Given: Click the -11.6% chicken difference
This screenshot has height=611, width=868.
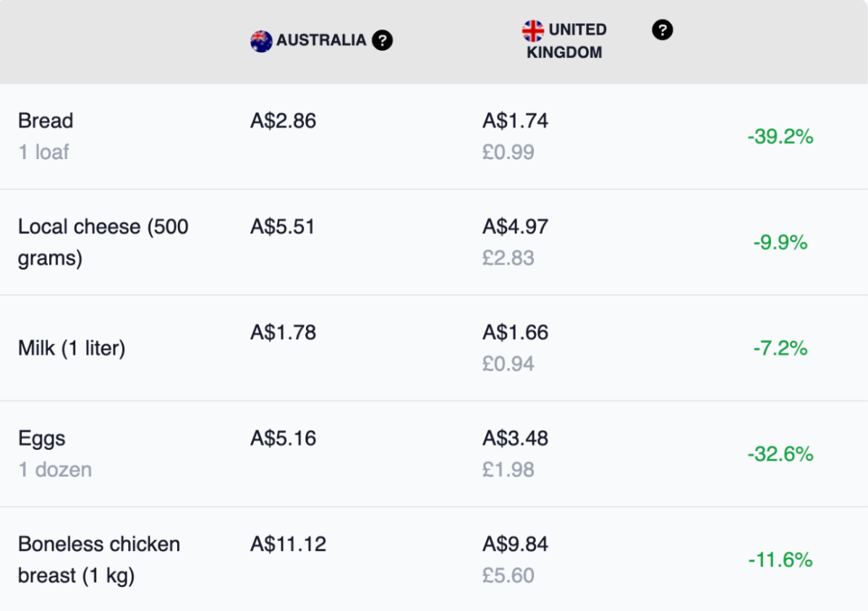Looking at the screenshot, I should (x=780, y=560).
